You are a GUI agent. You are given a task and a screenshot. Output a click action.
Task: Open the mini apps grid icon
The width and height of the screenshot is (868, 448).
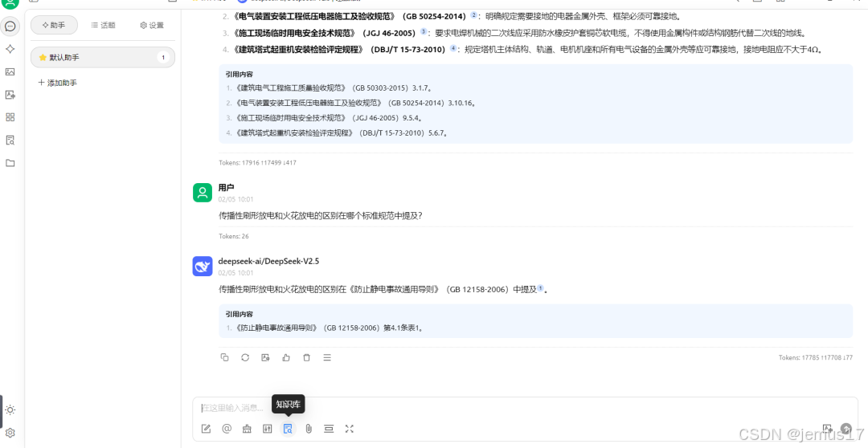pos(10,117)
